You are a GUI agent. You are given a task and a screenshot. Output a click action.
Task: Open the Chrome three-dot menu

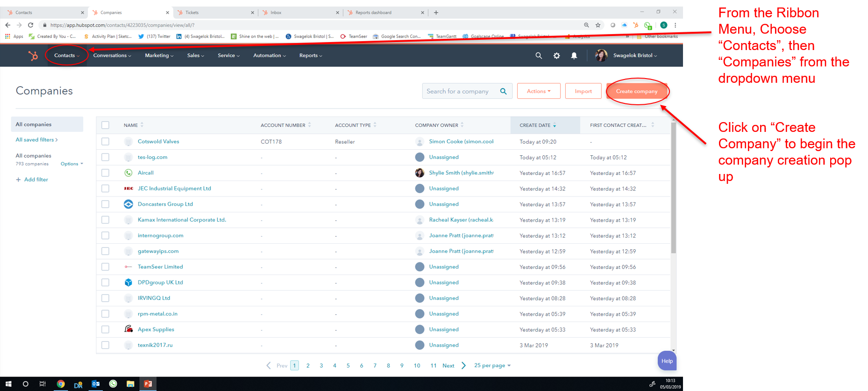click(x=675, y=25)
